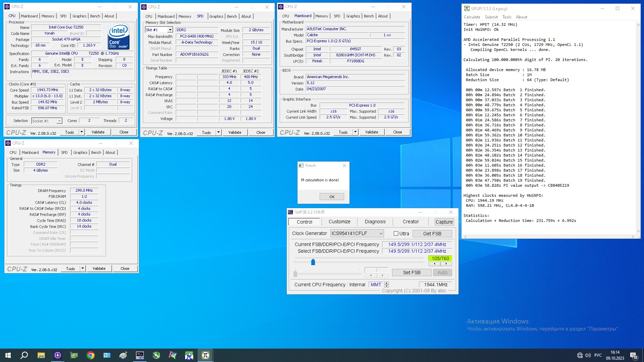This screenshot has width=644, height=362.
Task: Open SuperPi taskbar icon
Action: [x=189, y=355]
